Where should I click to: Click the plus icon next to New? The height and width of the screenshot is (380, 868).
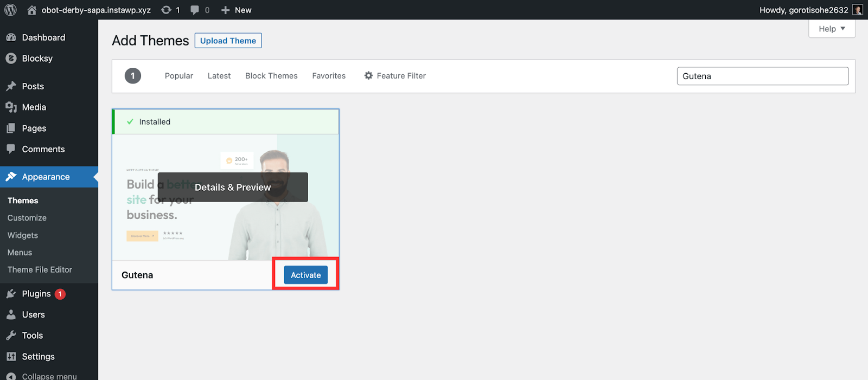coord(226,10)
